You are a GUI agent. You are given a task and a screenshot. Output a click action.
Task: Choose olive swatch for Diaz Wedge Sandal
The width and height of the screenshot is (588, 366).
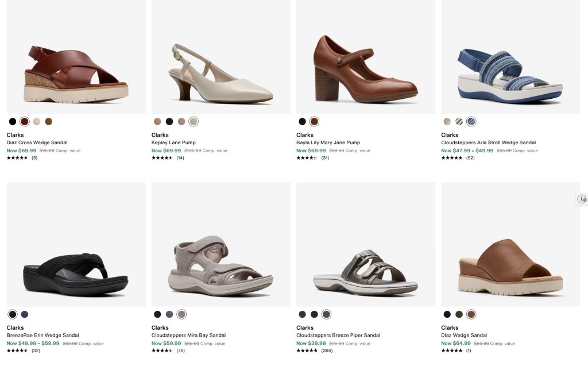pos(459,314)
